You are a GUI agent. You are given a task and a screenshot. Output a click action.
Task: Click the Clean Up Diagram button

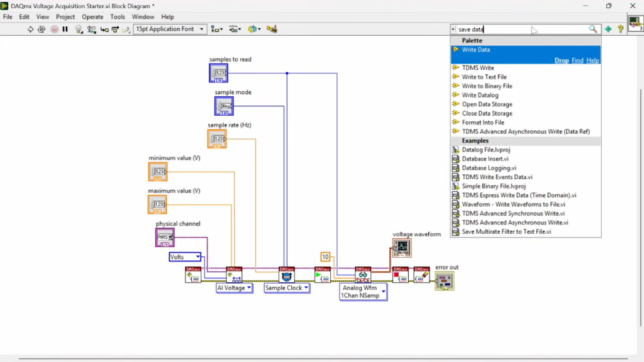[x=272, y=29]
